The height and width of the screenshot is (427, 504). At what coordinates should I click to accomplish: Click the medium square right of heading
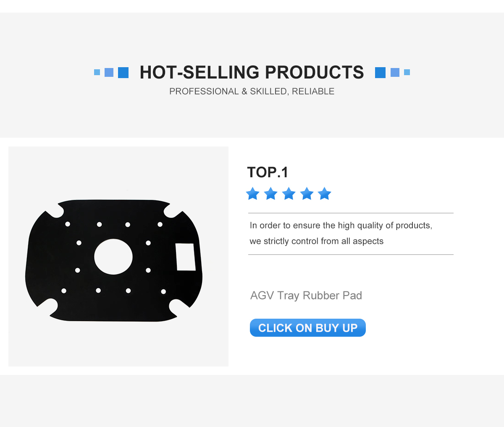(395, 72)
